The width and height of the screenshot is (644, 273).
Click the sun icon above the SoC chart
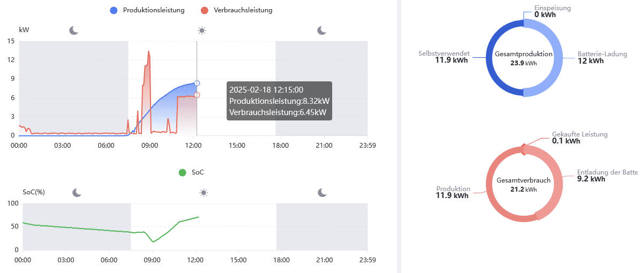point(203,192)
